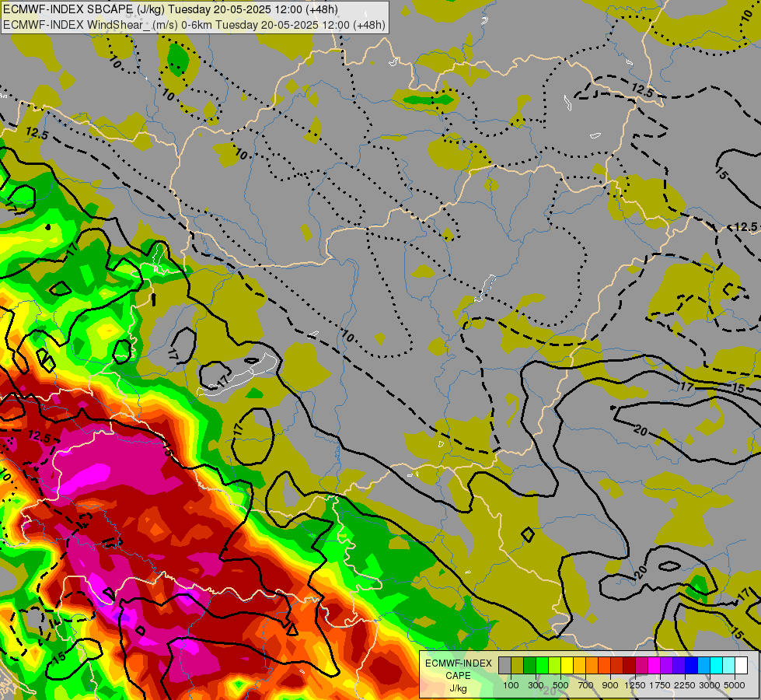Select the pure blue legend swatch
The image size is (761, 700).
(x=692, y=665)
